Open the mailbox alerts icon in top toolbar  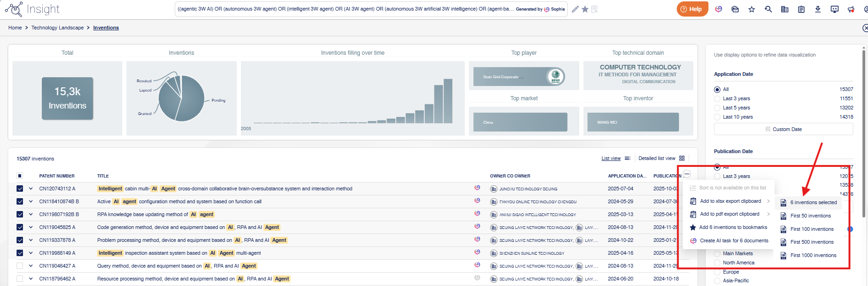coord(735,9)
